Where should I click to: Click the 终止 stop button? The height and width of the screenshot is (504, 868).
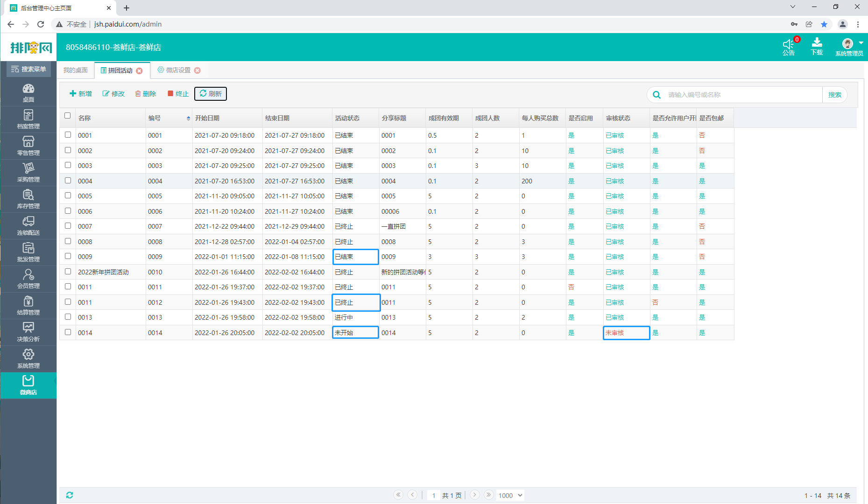(x=178, y=94)
